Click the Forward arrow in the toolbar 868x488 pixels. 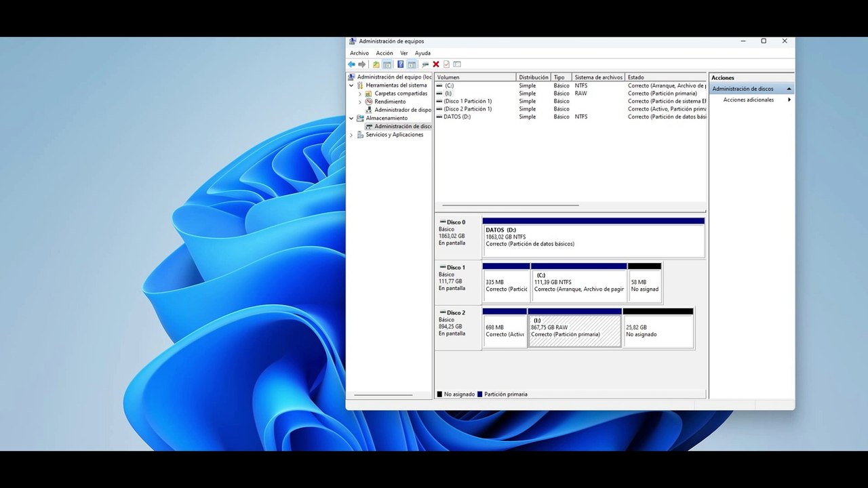coord(362,64)
